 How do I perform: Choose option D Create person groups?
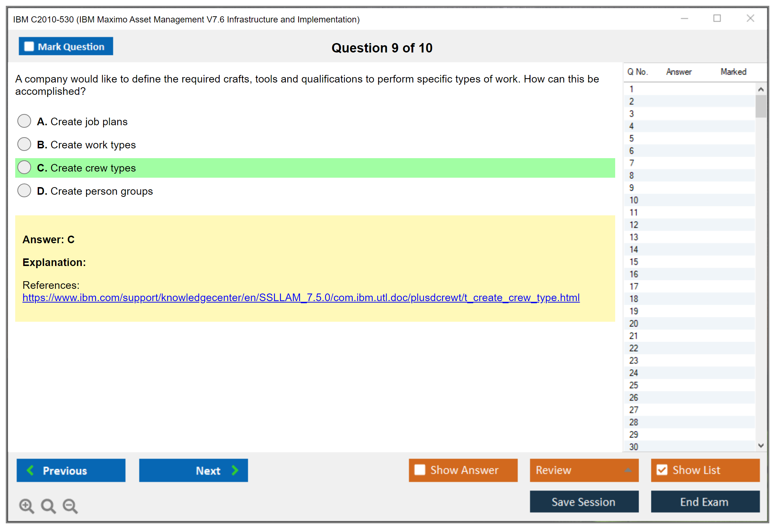pos(24,191)
